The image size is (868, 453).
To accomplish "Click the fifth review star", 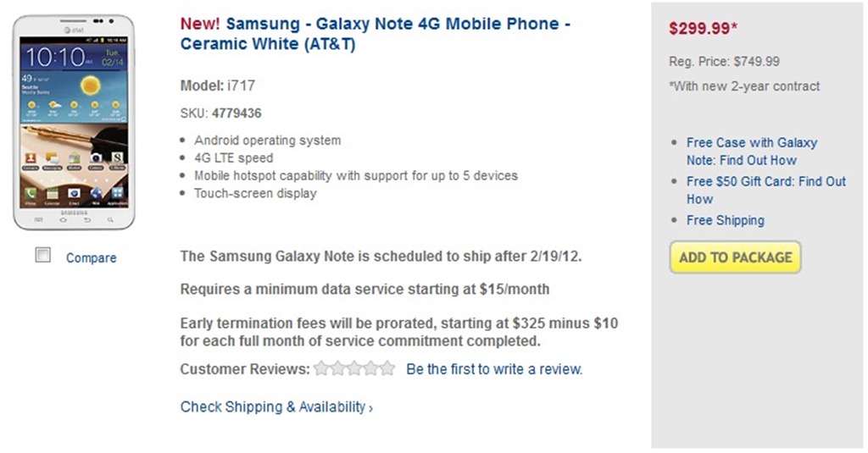I will coord(387,368).
